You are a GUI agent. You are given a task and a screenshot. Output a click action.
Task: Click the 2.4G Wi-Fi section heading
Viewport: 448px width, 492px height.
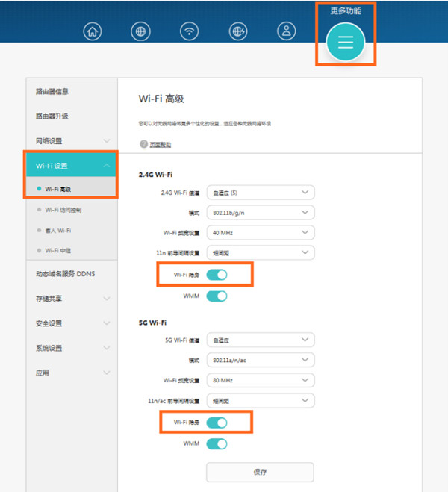coord(155,175)
